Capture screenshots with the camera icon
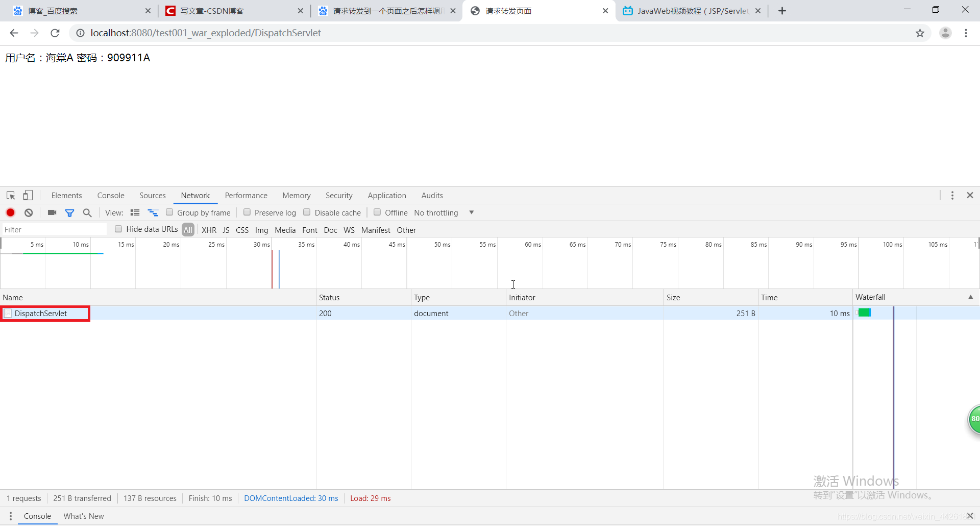The image size is (980, 526). [52, 212]
